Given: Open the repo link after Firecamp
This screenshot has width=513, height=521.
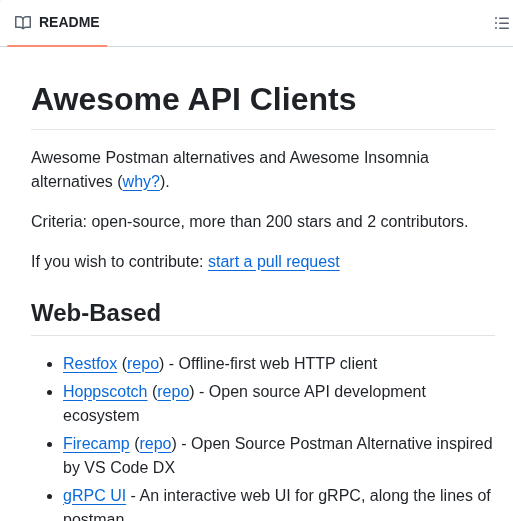Looking at the screenshot, I should tap(155, 444).
